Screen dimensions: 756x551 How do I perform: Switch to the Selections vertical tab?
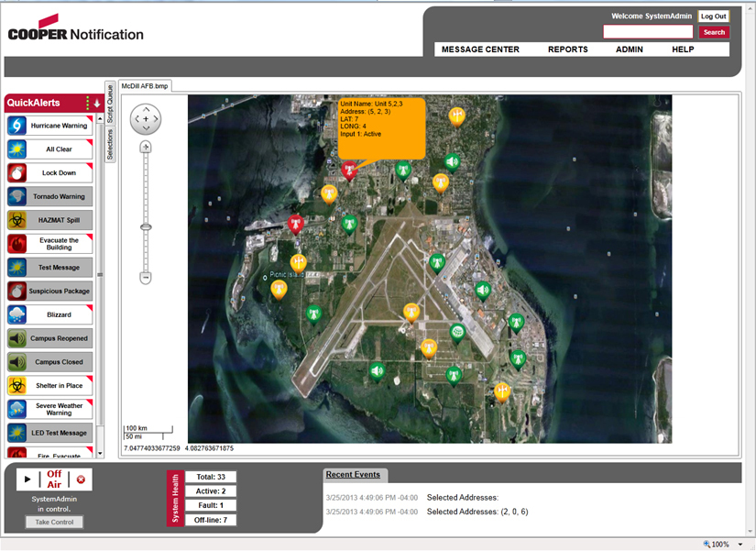click(x=110, y=144)
